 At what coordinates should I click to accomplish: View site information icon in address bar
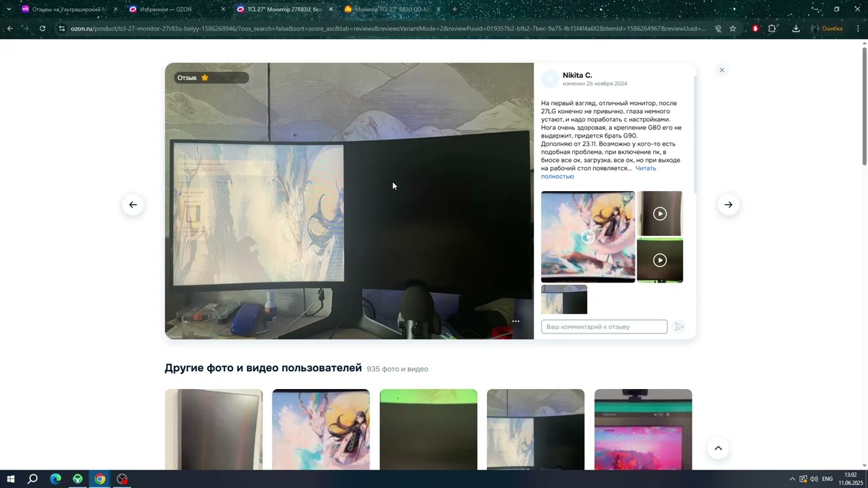pos(62,28)
